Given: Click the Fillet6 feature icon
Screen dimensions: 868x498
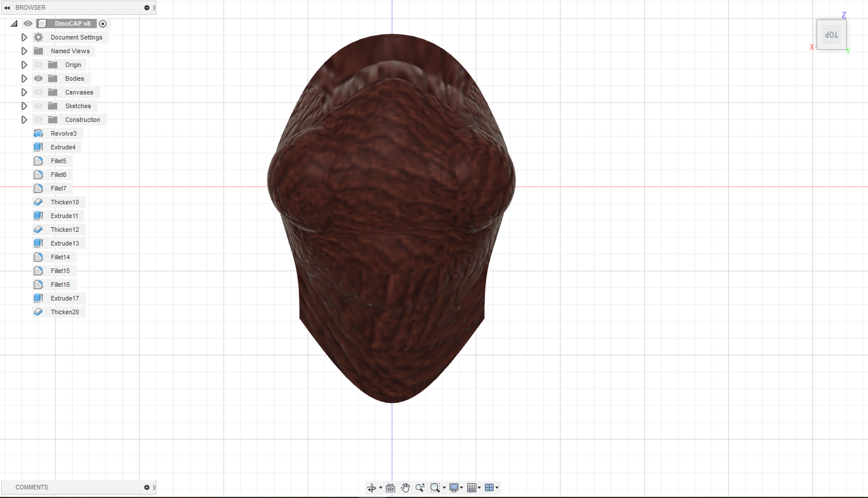Looking at the screenshot, I should click(38, 175).
